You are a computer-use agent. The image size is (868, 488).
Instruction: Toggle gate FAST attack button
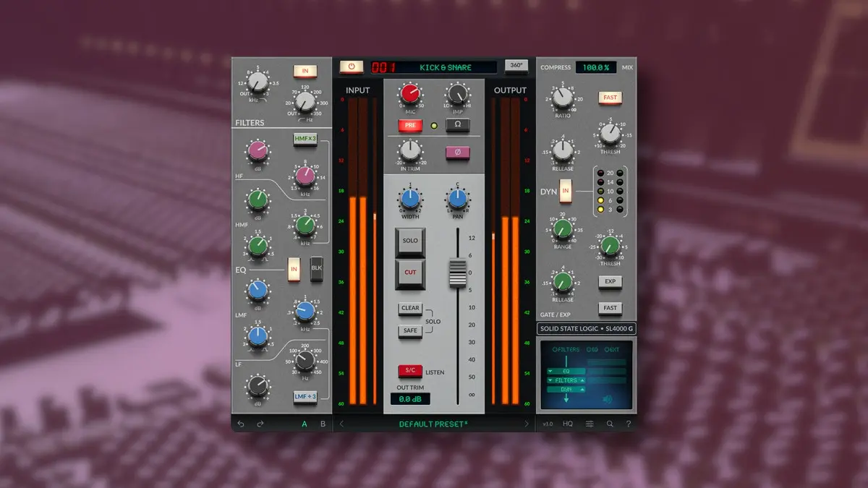coord(610,308)
